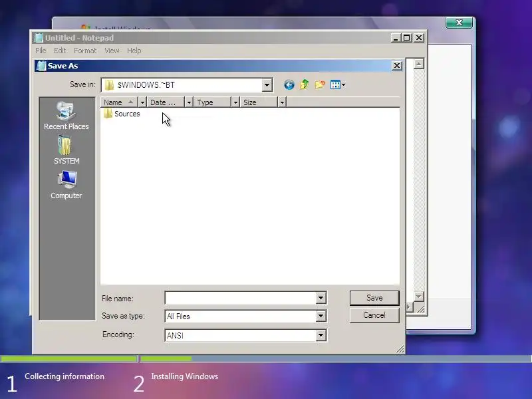Expand the Save in location dropdown
Image resolution: width=532 pixels, height=399 pixels.
267,85
